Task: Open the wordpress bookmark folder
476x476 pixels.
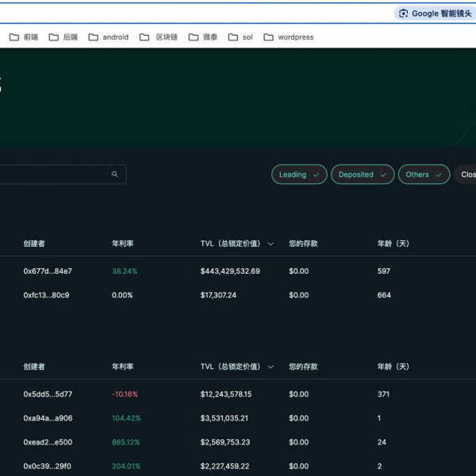Action: [289, 37]
